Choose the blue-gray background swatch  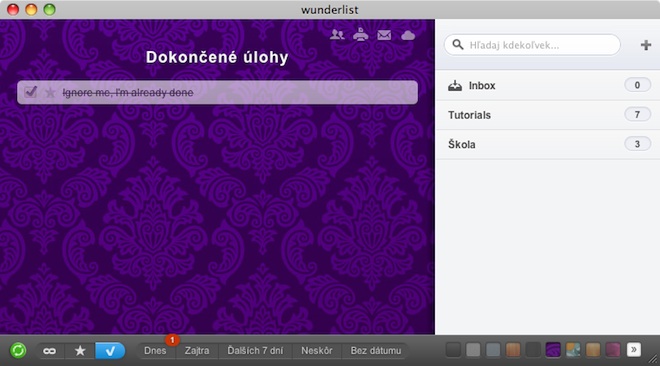[x=493, y=350]
